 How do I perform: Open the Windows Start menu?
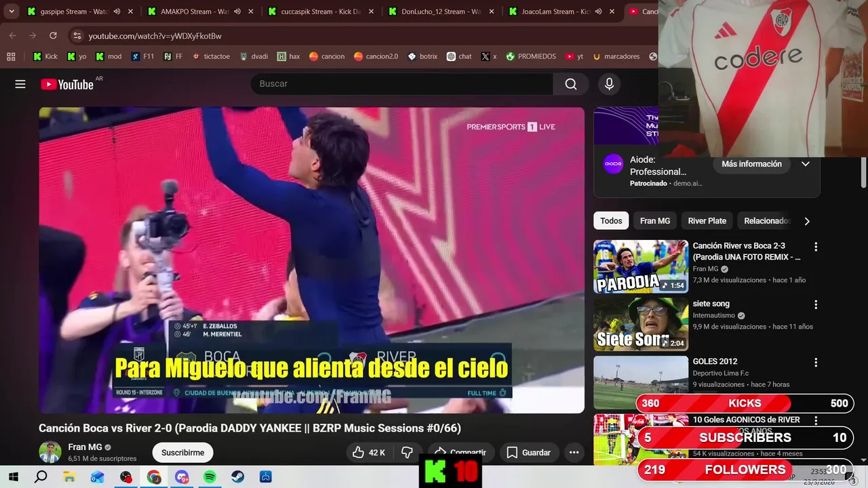[x=13, y=477]
